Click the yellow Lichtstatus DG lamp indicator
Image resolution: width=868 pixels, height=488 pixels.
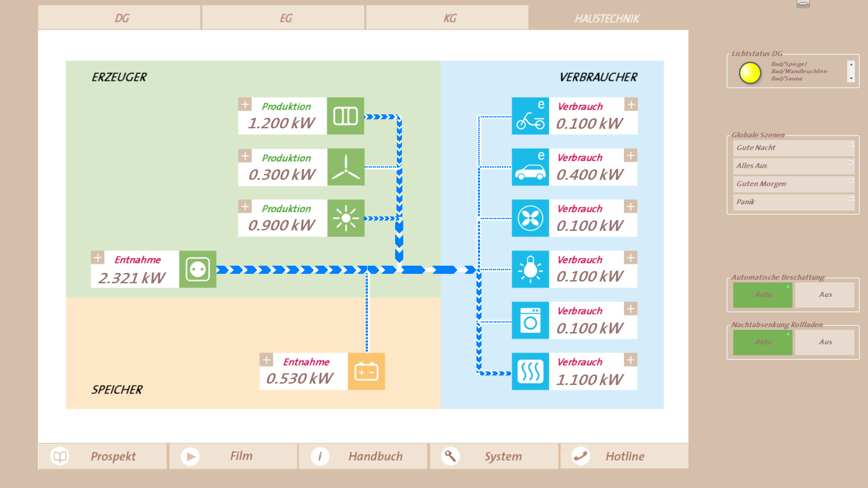[x=750, y=73]
